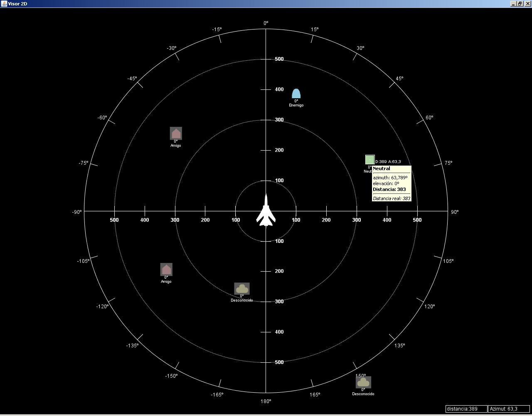Click the 400 range label on upper axis
The height and width of the screenshot is (416, 532).
coord(279,89)
